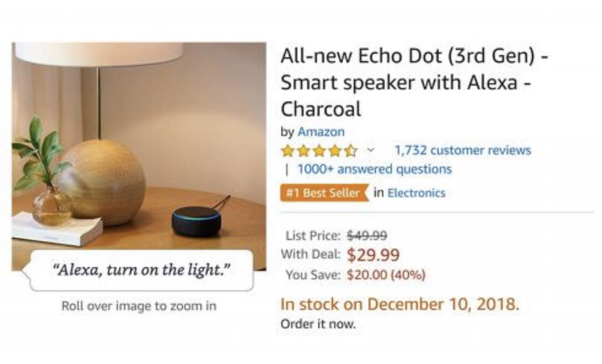Click the fourth rating star
This screenshot has height=364, width=602.
(x=335, y=151)
